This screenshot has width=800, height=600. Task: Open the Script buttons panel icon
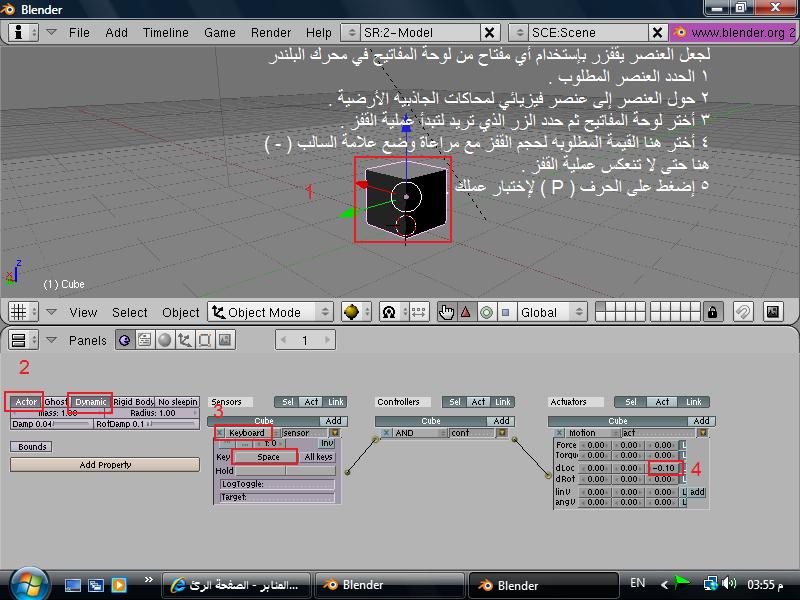coord(145,340)
